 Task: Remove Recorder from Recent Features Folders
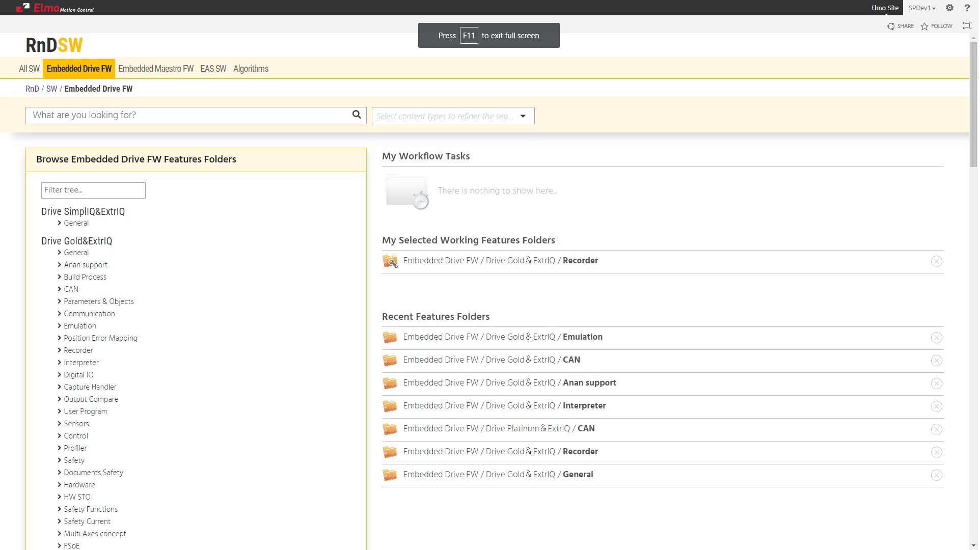click(x=936, y=452)
